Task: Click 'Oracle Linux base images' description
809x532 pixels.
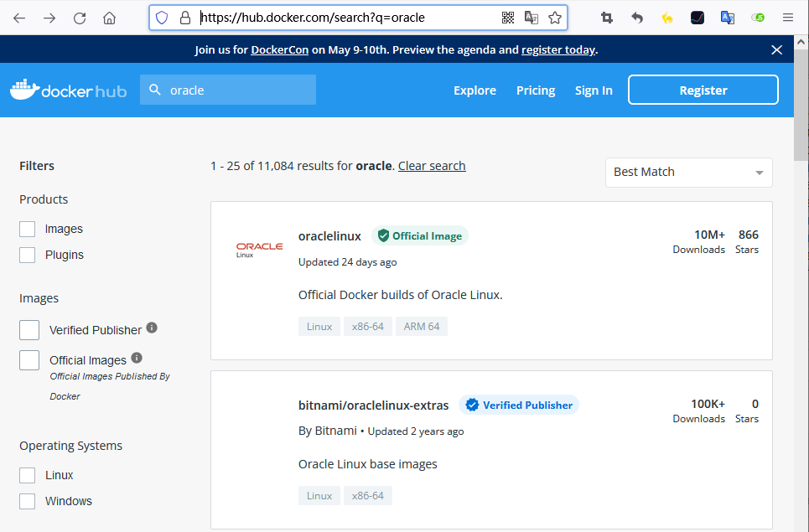Action: [368, 464]
